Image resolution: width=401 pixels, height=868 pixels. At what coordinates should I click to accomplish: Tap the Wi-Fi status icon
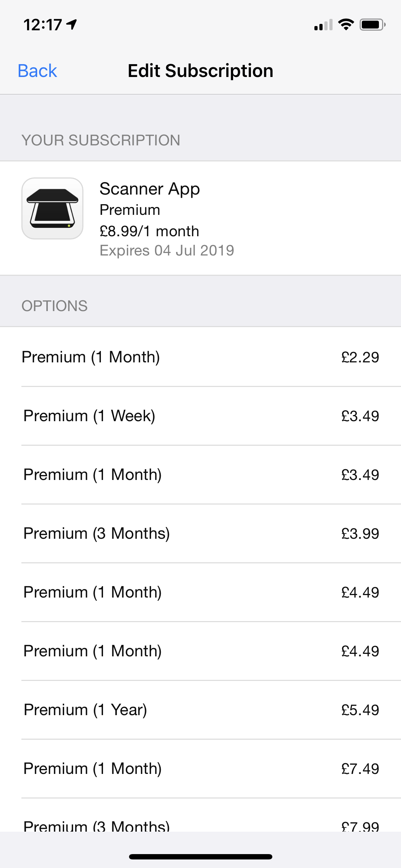(x=345, y=25)
